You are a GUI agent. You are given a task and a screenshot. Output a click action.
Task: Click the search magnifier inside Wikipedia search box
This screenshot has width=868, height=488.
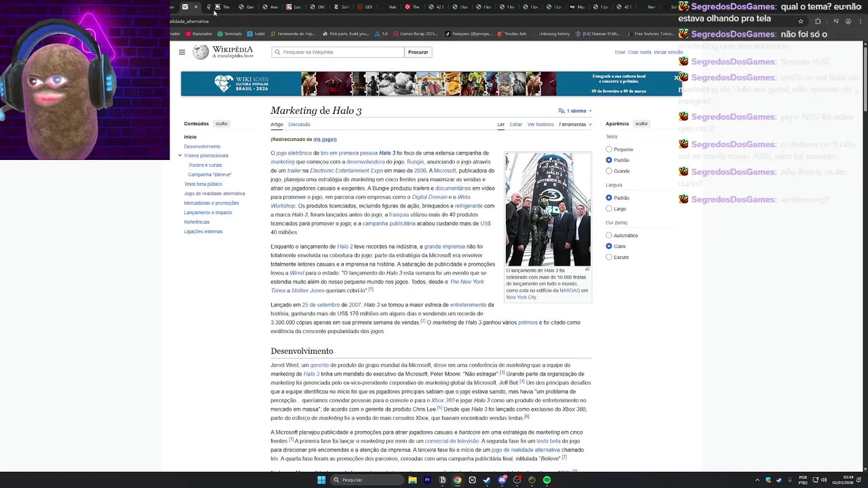tap(277, 52)
